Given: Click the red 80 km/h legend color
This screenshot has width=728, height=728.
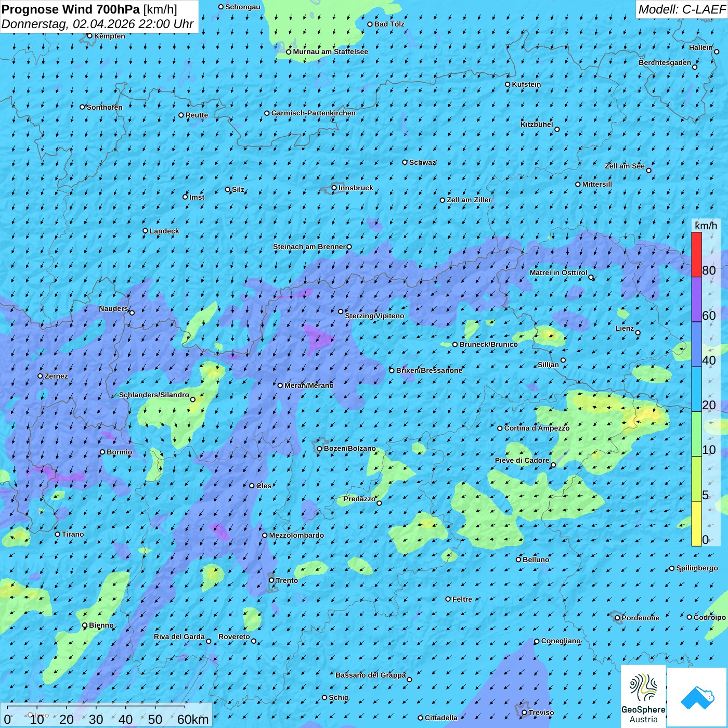Looking at the screenshot, I should click(x=696, y=254).
